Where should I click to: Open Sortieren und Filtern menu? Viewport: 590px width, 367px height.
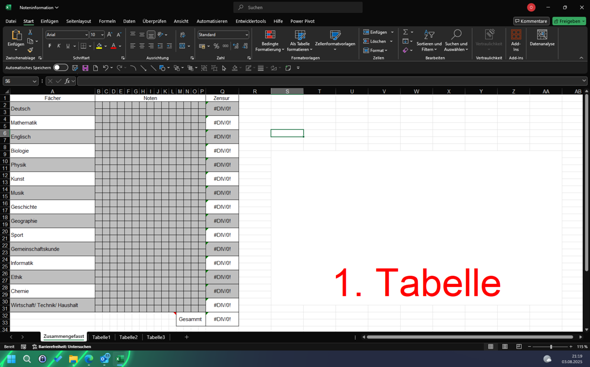click(x=429, y=41)
